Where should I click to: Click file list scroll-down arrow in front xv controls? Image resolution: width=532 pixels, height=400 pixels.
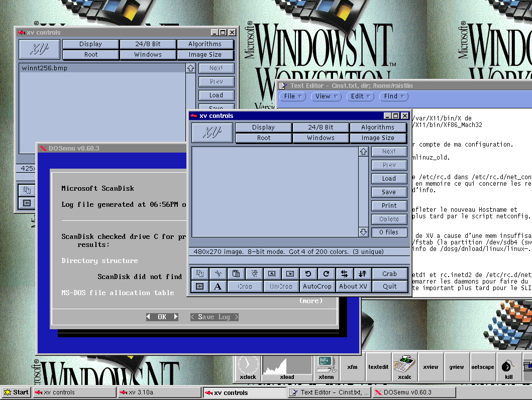click(x=363, y=232)
